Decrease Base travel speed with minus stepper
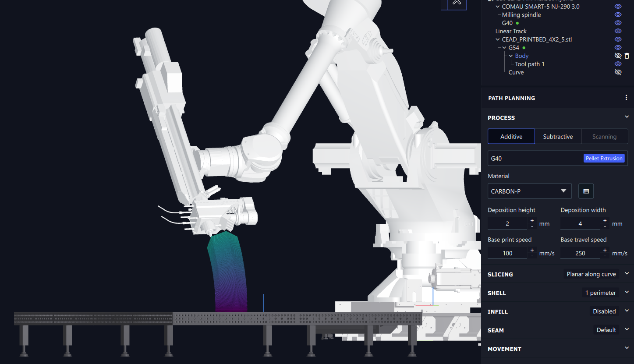 pyautogui.click(x=605, y=256)
